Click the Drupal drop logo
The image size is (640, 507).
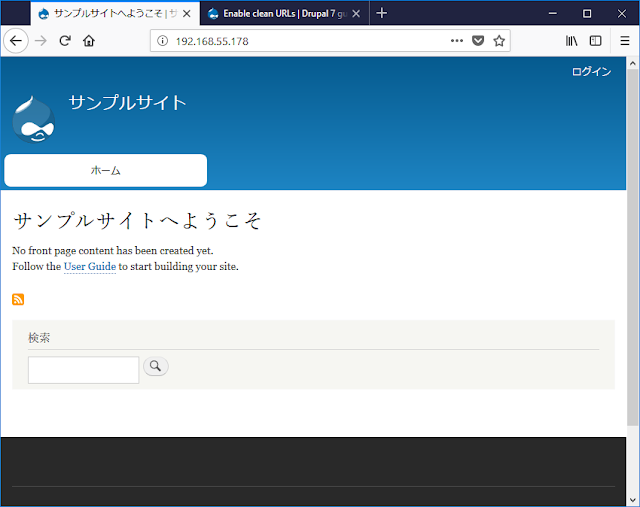[33, 120]
